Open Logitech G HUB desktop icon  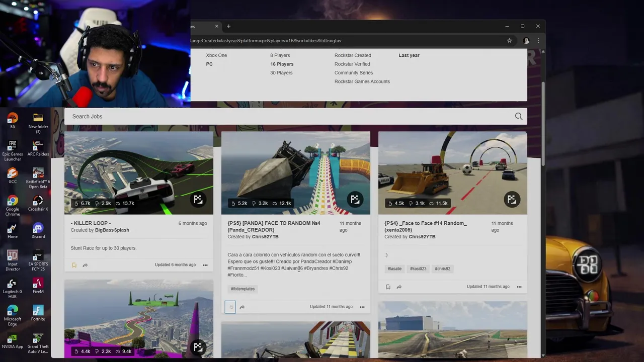click(x=13, y=288)
